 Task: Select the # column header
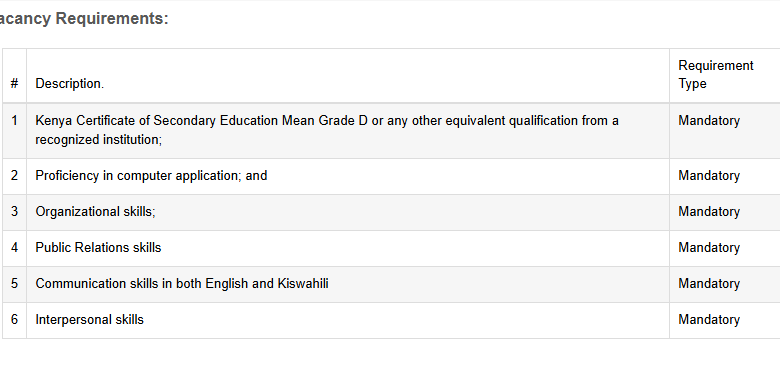click(14, 84)
